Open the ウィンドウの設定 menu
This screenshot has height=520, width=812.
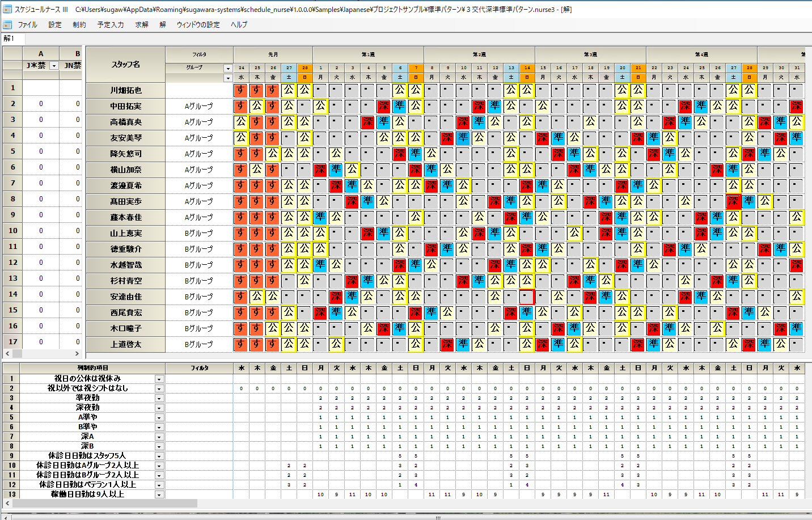coord(198,24)
